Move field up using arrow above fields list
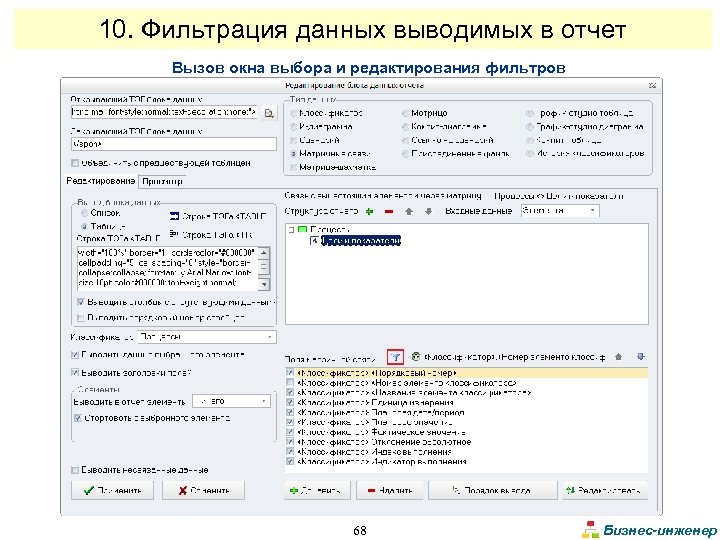The image size is (720, 540). 619,357
